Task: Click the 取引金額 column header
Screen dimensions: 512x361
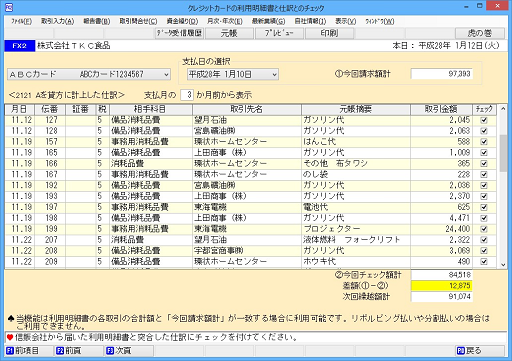Action: [441, 109]
